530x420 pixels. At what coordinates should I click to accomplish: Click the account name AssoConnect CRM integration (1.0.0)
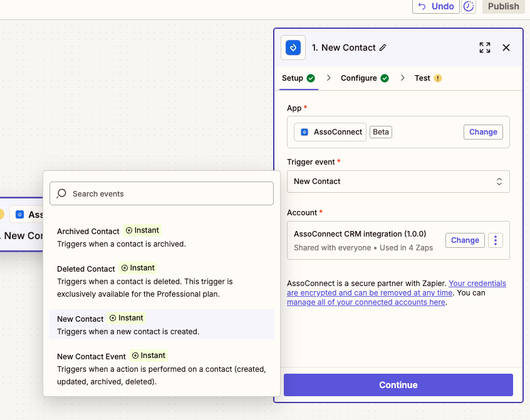pyautogui.click(x=360, y=234)
